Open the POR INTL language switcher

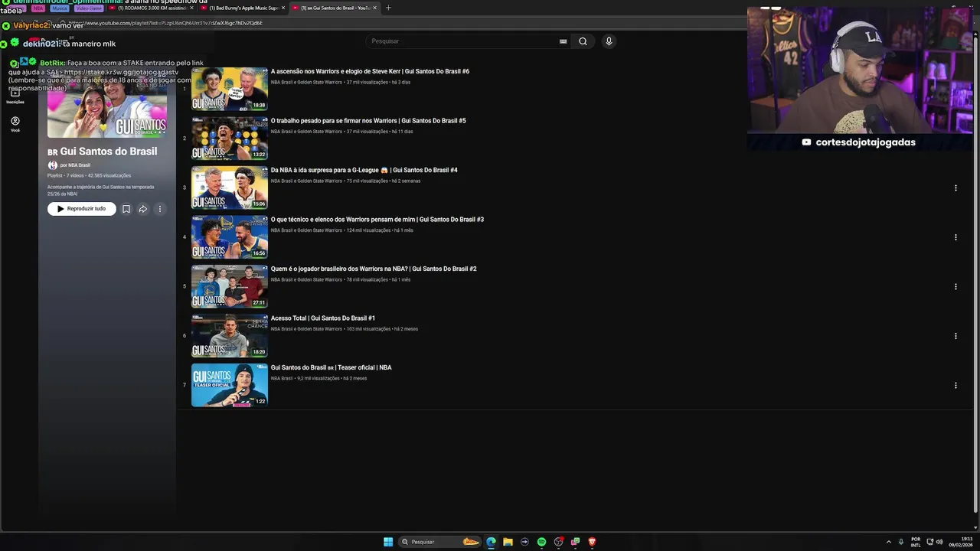(916, 542)
